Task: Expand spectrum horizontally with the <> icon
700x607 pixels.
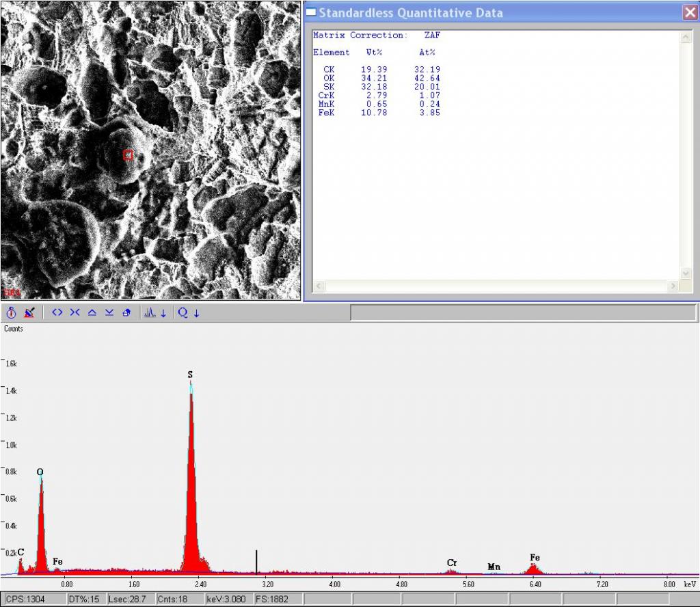Action: pos(57,313)
